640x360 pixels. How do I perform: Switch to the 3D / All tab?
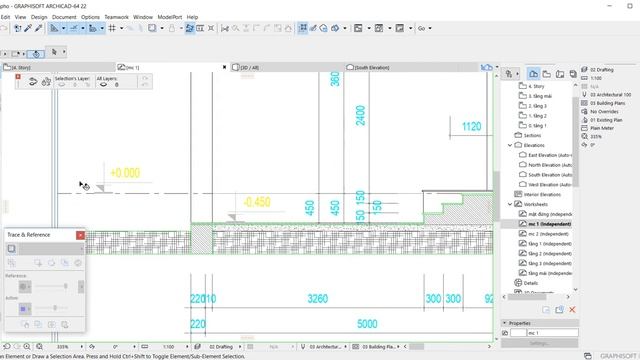[287, 67]
